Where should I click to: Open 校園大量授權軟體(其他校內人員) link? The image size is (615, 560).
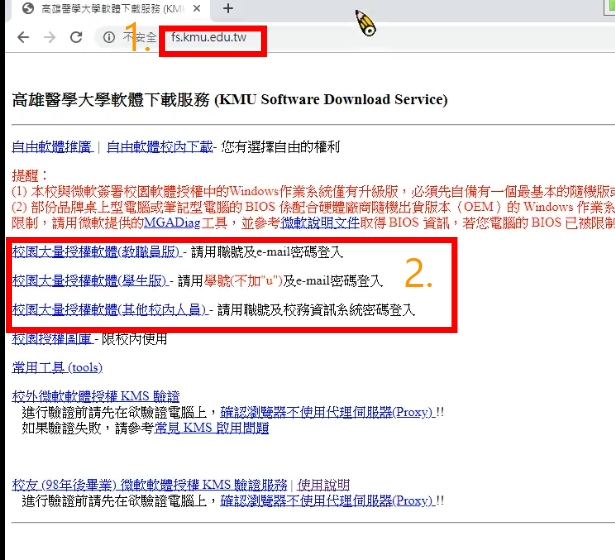point(109,310)
